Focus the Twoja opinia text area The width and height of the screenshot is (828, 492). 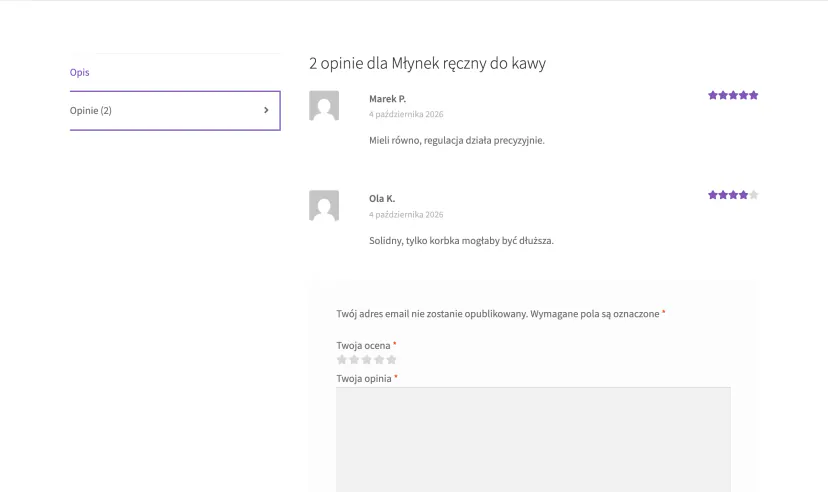click(x=533, y=440)
